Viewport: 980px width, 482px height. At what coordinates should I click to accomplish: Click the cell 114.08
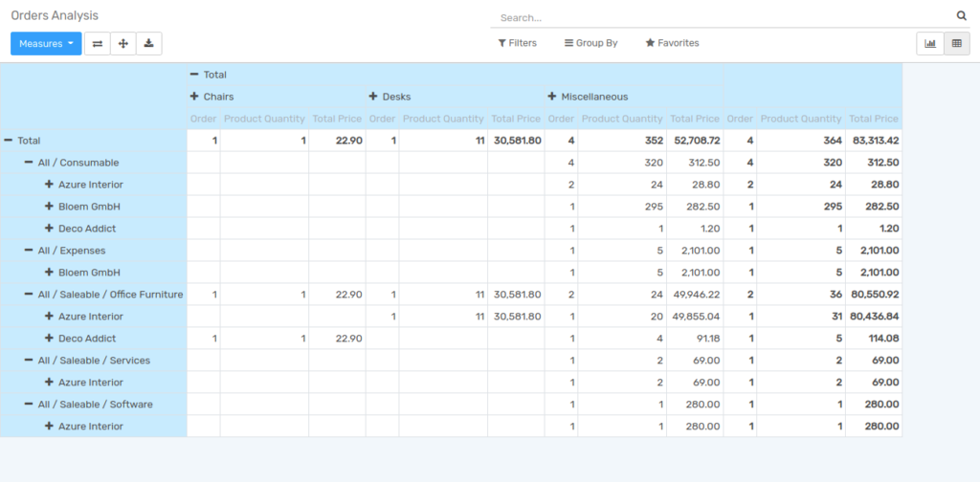[x=874, y=339]
